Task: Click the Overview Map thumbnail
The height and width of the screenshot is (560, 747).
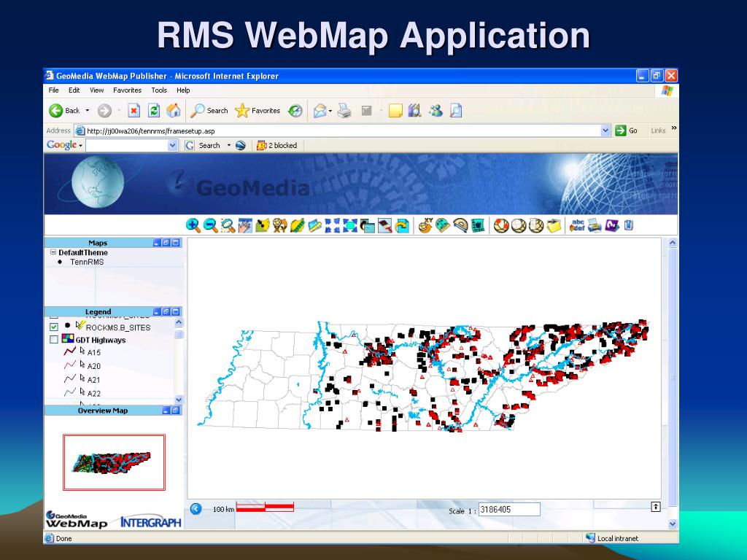Action: [x=114, y=462]
